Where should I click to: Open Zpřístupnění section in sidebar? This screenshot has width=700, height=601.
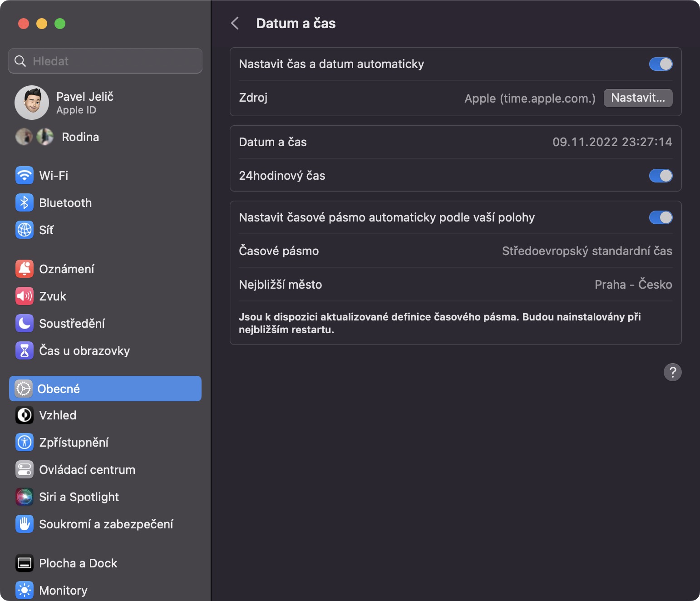pyautogui.click(x=74, y=443)
